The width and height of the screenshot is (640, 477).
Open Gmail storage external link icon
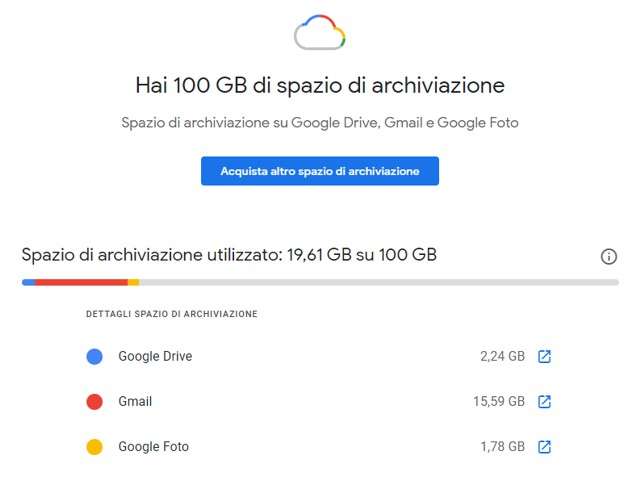click(544, 402)
